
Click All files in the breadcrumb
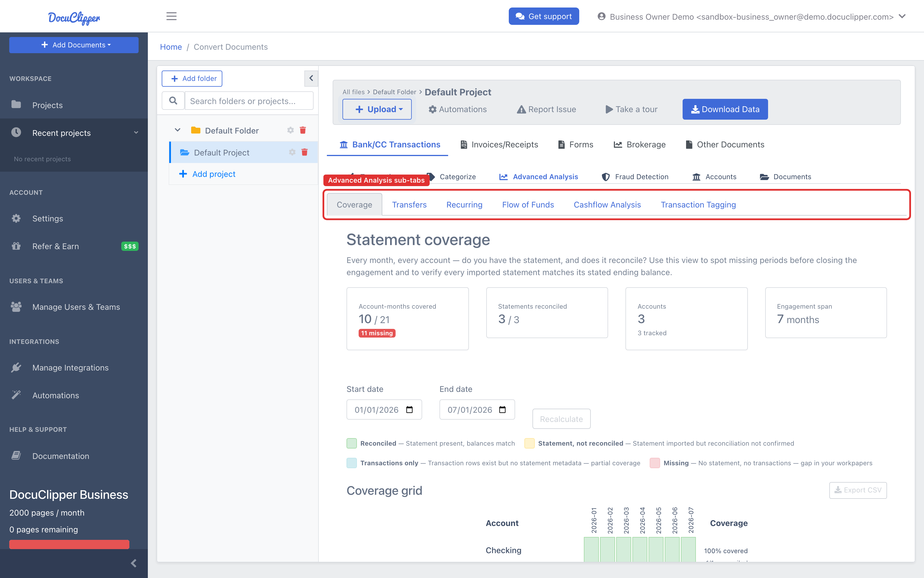[353, 92]
